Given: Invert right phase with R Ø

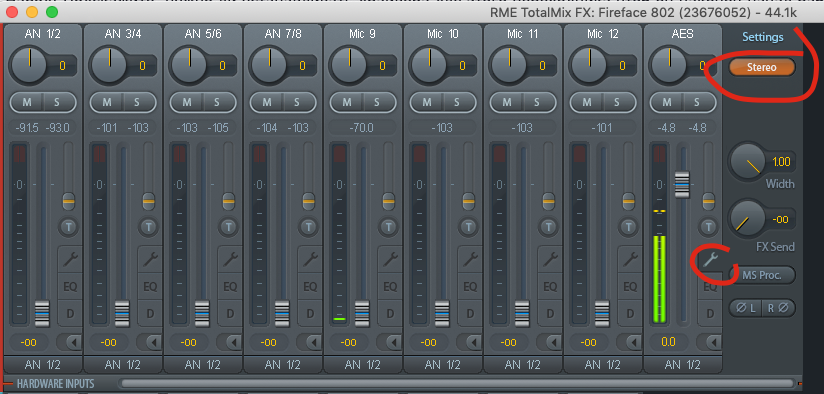Looking at the screenshot, I should click(x=778, y=308).
